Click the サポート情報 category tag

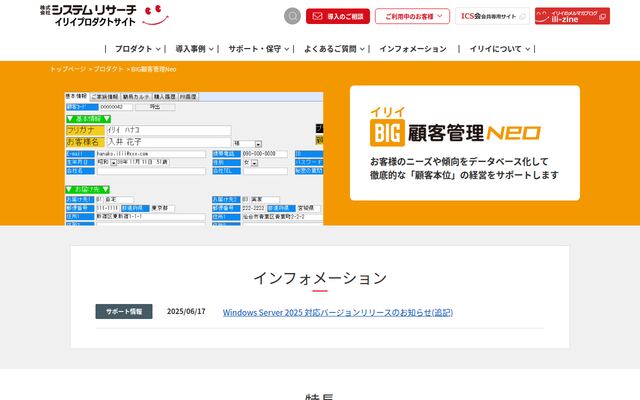point(124,311)
